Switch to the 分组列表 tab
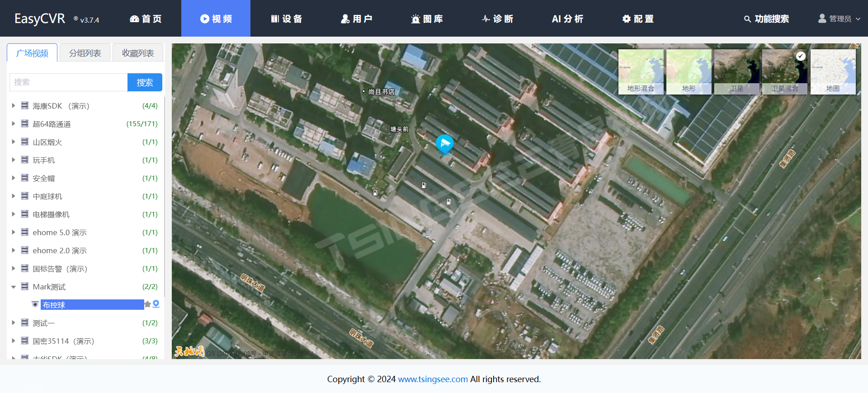 85,53
